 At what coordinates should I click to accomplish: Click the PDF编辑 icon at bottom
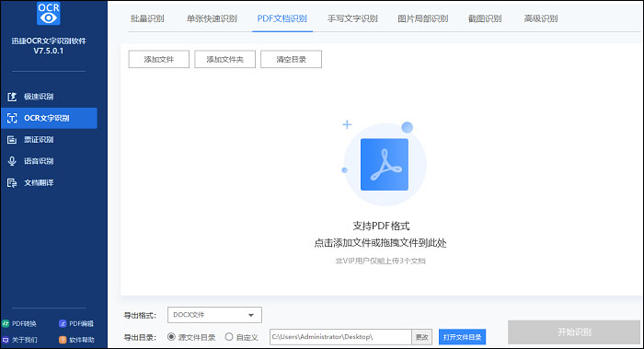click(63, 323)
